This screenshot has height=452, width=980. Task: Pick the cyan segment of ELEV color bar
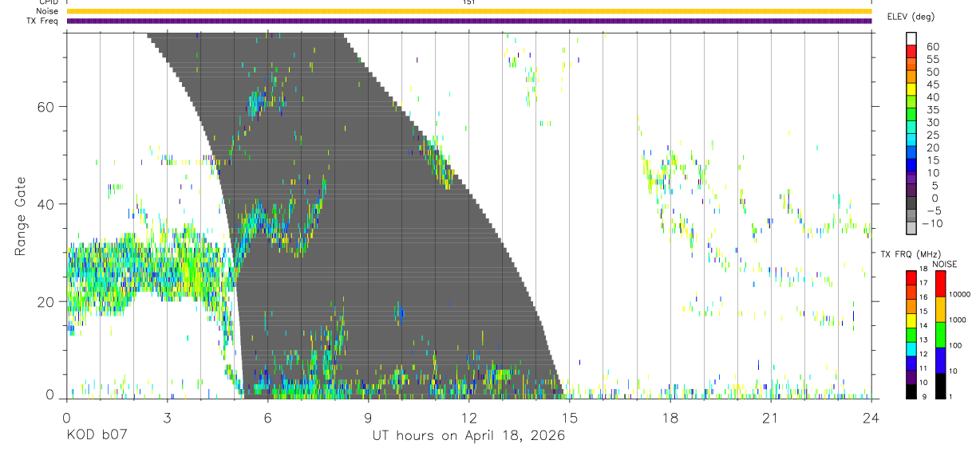(911, 140)
